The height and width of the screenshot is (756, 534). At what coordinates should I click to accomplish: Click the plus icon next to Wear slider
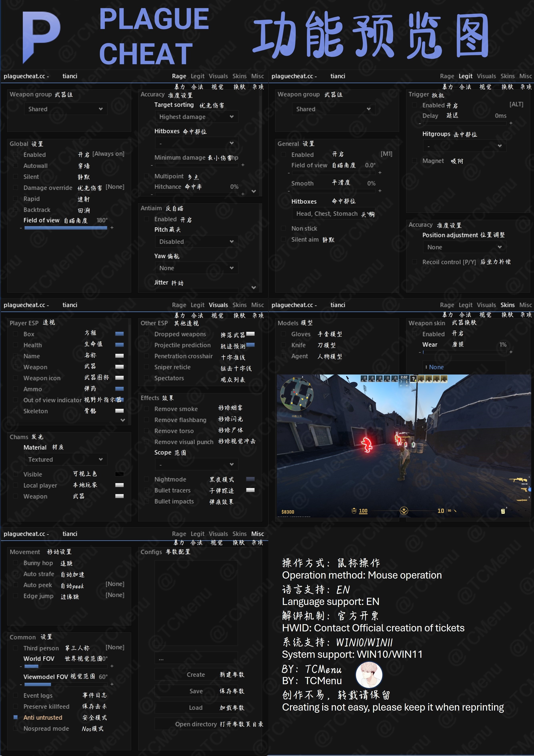coord(511,352)
